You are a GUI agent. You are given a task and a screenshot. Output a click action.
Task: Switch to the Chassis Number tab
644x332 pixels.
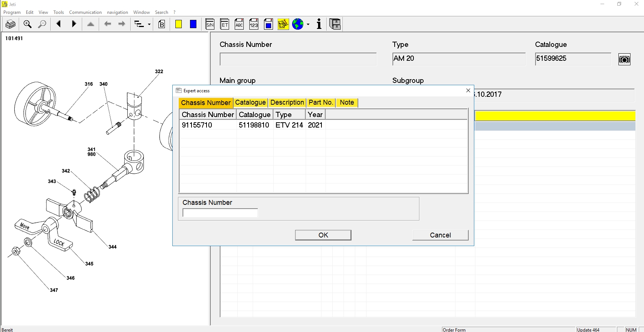(206, 103)
